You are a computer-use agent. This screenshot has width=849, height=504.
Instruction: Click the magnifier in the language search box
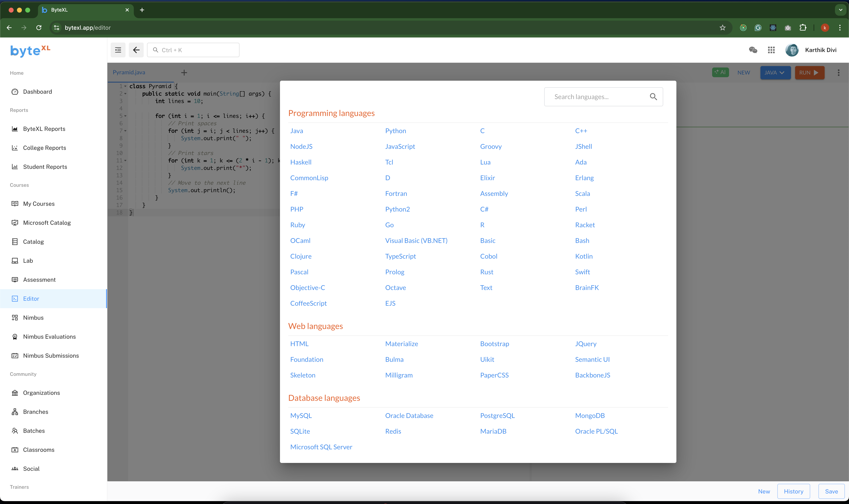(653, 96)
